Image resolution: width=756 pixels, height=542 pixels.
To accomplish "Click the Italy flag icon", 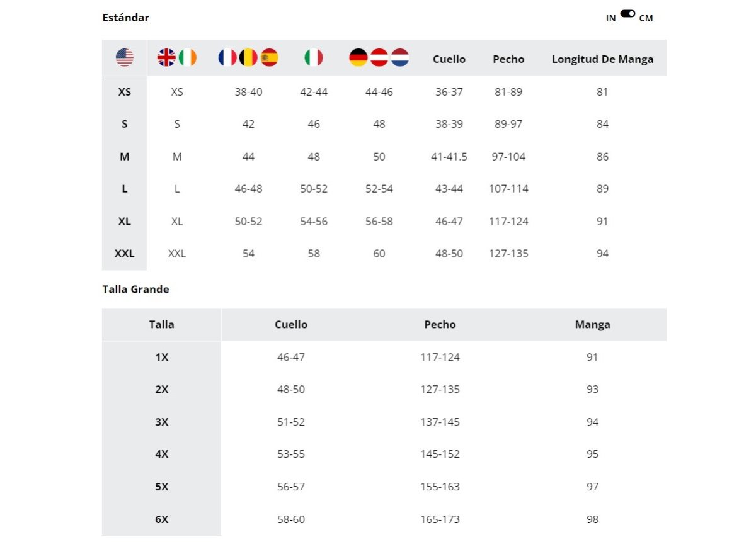I will pos(314,58).
